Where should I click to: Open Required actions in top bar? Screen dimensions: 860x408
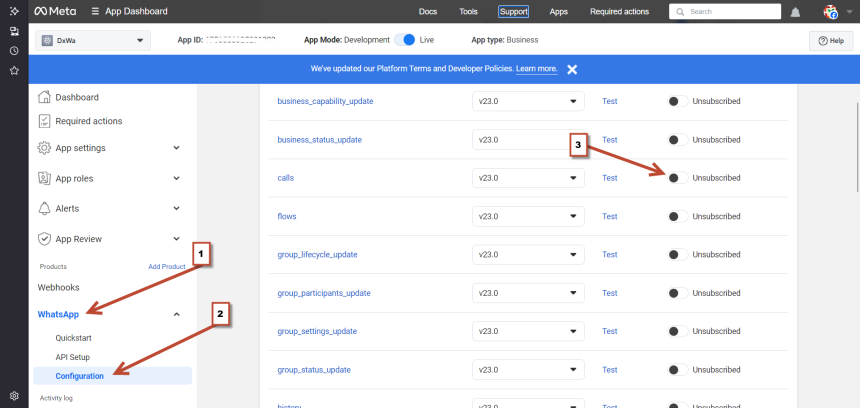[x=619, y=12]
